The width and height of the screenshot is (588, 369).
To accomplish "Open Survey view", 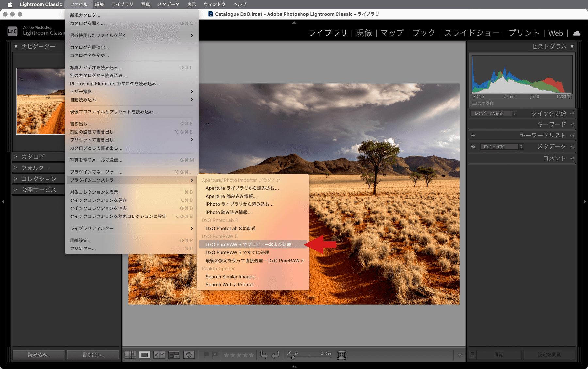I will pyautogui.click(x=174, y=355).
